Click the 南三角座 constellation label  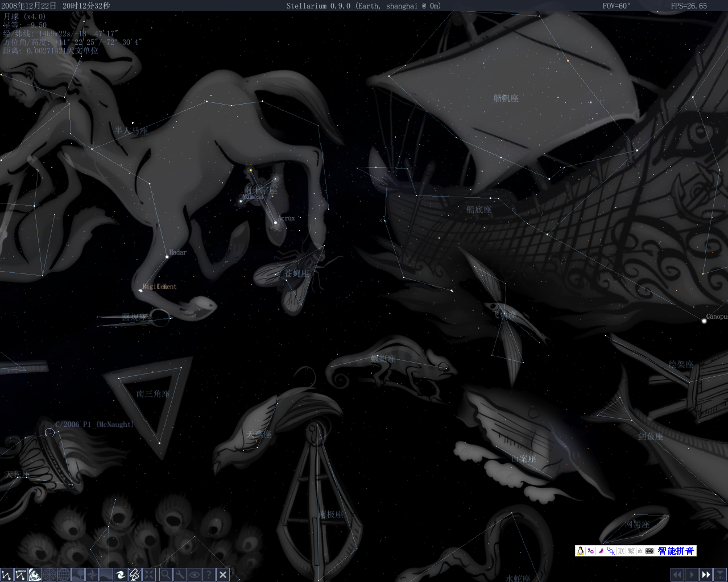point(153,393)
